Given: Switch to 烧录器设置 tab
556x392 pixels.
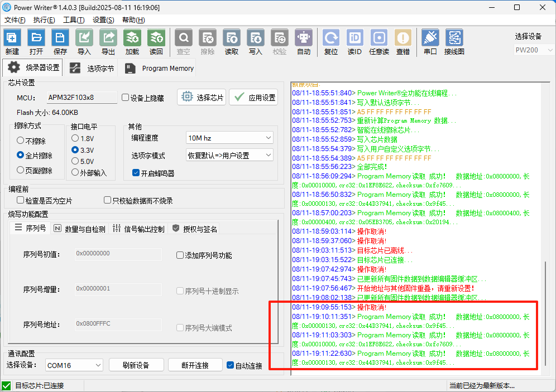Looking at the screenshot, I should click(33, 67).
